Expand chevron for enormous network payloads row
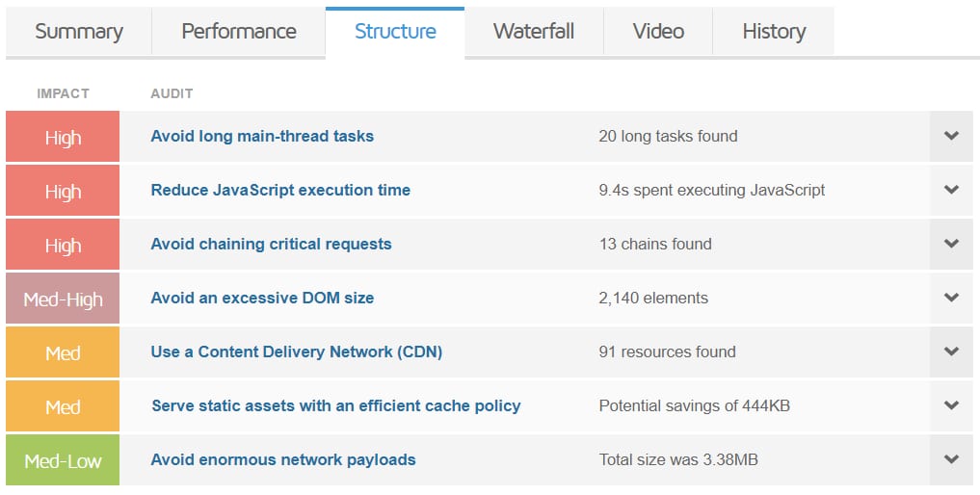 pyautogui.click(x=951, y=460)
